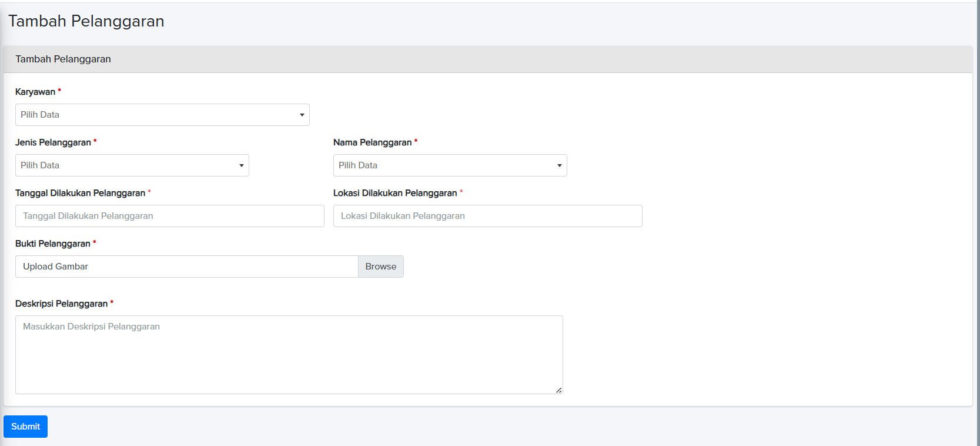Focus the Lokasi Dilakukan Pelanggaran input
The image size is (980, 446).
tap(487, 216)
